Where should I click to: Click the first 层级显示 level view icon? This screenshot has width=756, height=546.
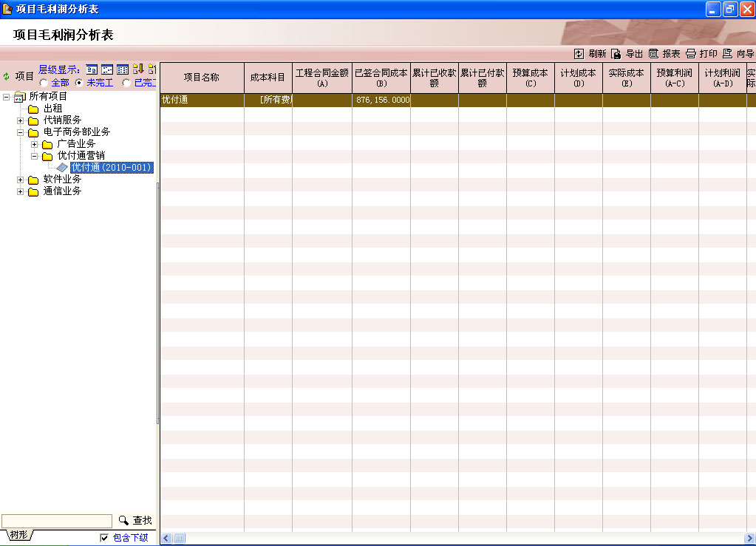point(92,70)
